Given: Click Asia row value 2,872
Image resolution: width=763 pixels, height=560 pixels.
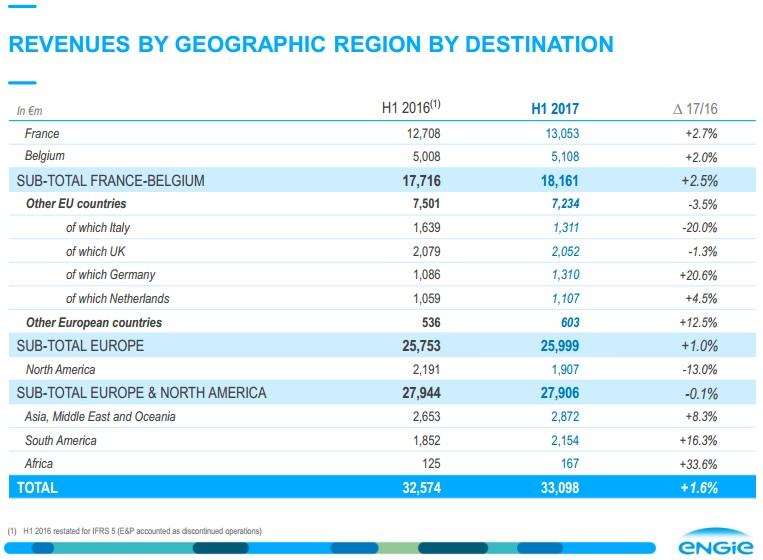Looking at the screenshot, I should 565,416.
